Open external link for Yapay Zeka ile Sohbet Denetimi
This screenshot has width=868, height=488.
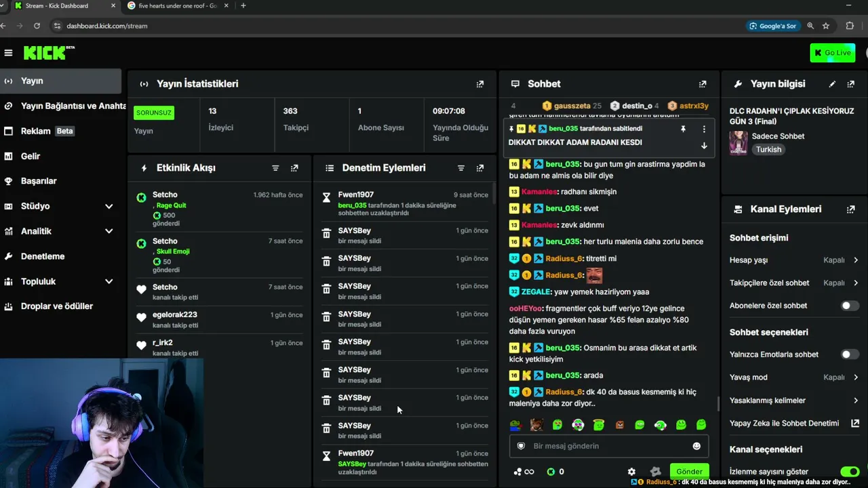pyautogui.click(x=855, y=424)
